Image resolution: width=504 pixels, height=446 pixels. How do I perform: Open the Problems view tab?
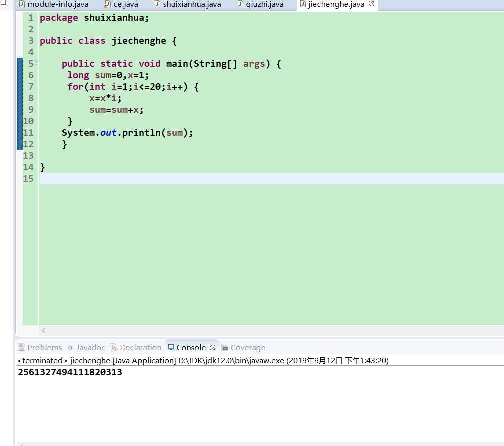[x=40, y=347]
